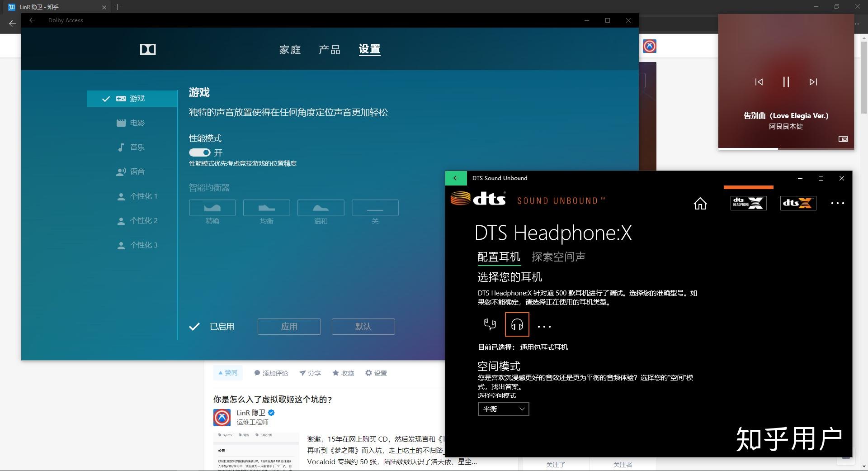Click the 默认 button to reset
This screenshot has width=868, height=471.
(363, 326)
